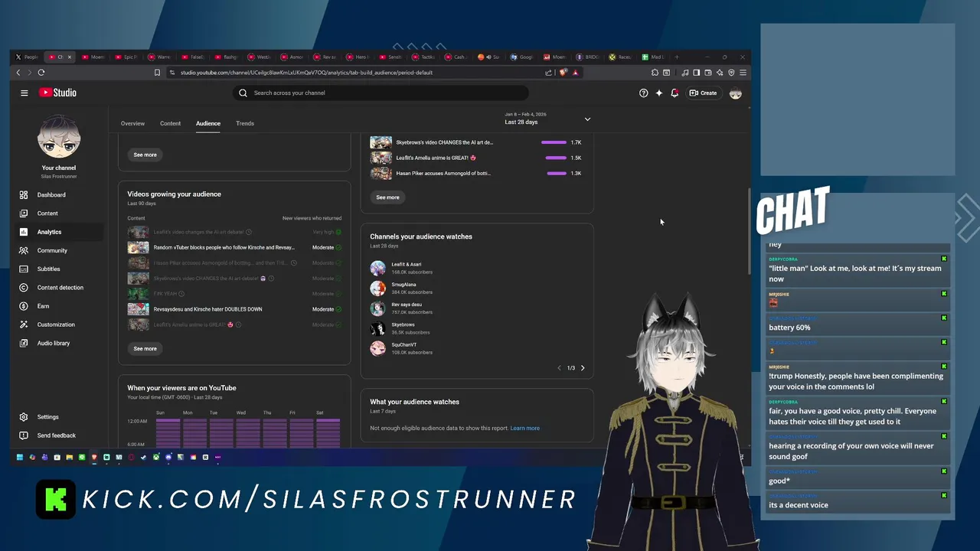Open Community in the sidebar
Screen dimensions: 980x551
59,250
